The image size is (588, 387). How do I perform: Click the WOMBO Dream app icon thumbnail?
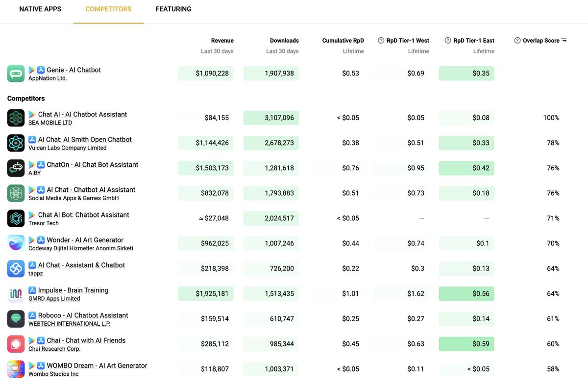click(x=16, y=368)
